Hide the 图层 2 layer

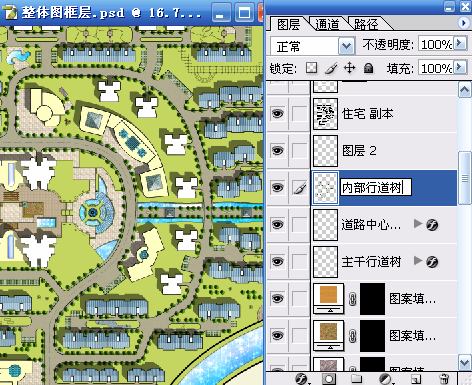[277, 151]
